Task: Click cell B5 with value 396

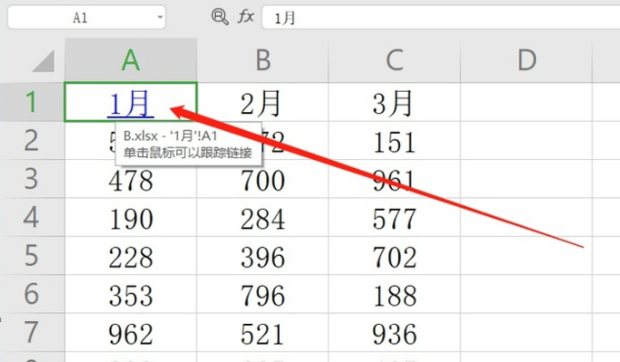Action: pyautogui.click(x=263, y=255)
